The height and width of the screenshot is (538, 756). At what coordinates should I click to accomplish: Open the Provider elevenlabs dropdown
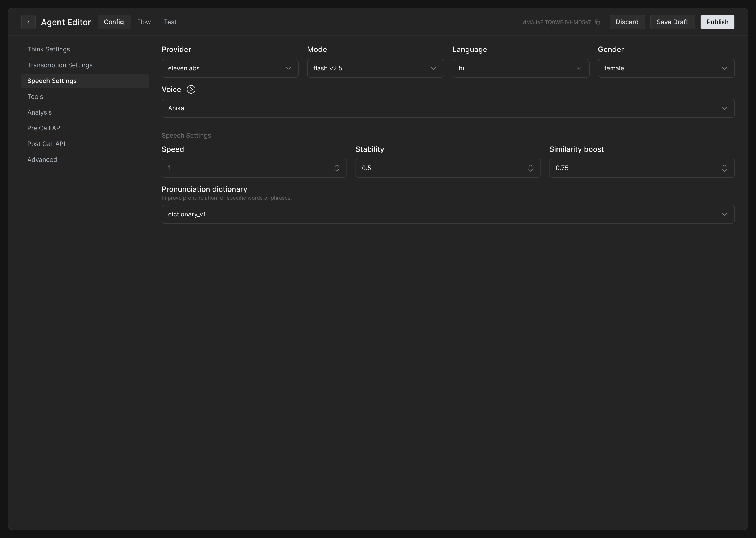(230, 68)
